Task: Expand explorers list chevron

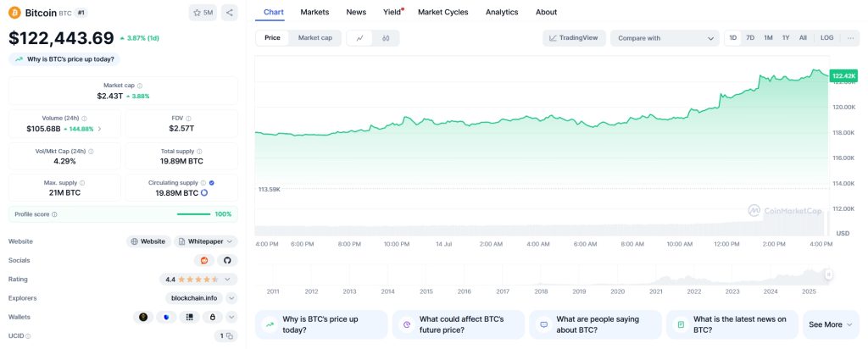Action: point(232,298)
